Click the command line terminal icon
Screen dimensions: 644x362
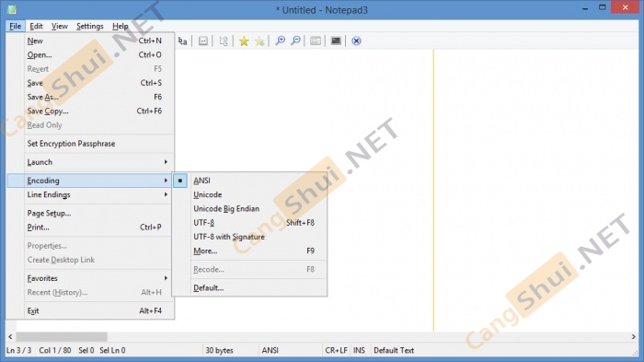[336, 41]
